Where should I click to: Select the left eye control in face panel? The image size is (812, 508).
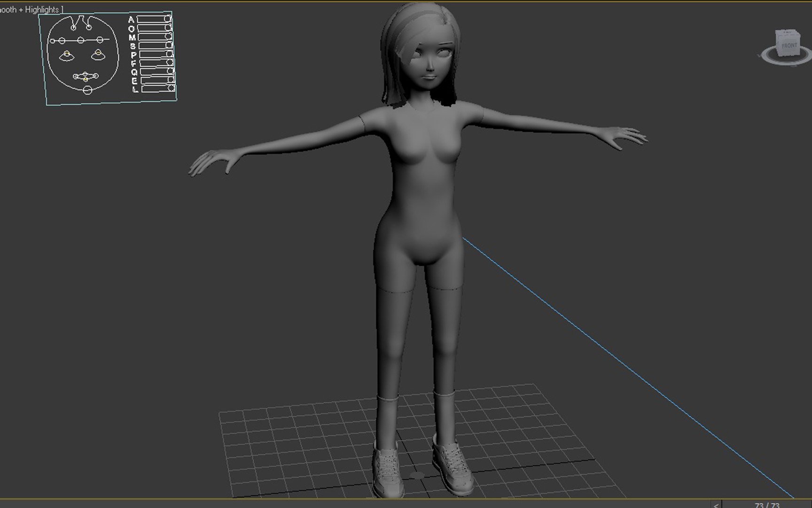click(x=67, y=56)
